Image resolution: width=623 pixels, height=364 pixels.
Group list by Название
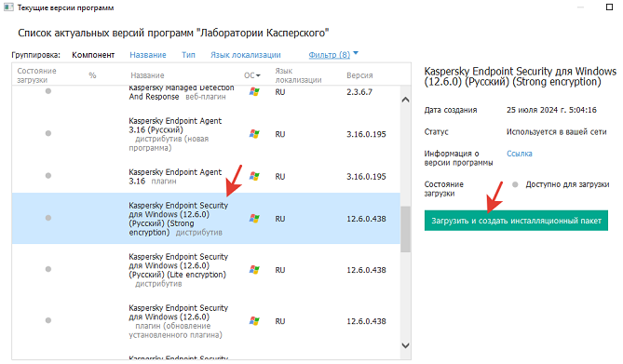tap(148, 55)
